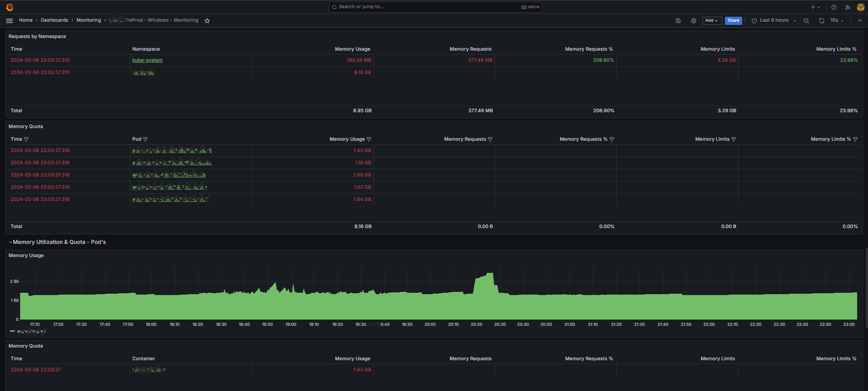This screenshot has height=391, width=868.
Task: Filter the Memory Limits % column
Action: click(x=855, y=139)
